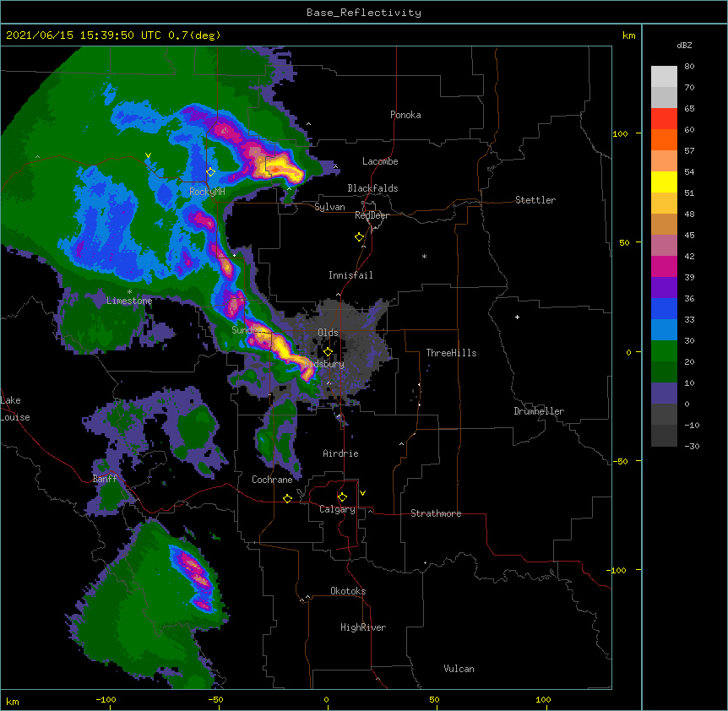728x711 pixels.
Task: Click the Blackfalds city label
Action: click(x=372, y=188)
